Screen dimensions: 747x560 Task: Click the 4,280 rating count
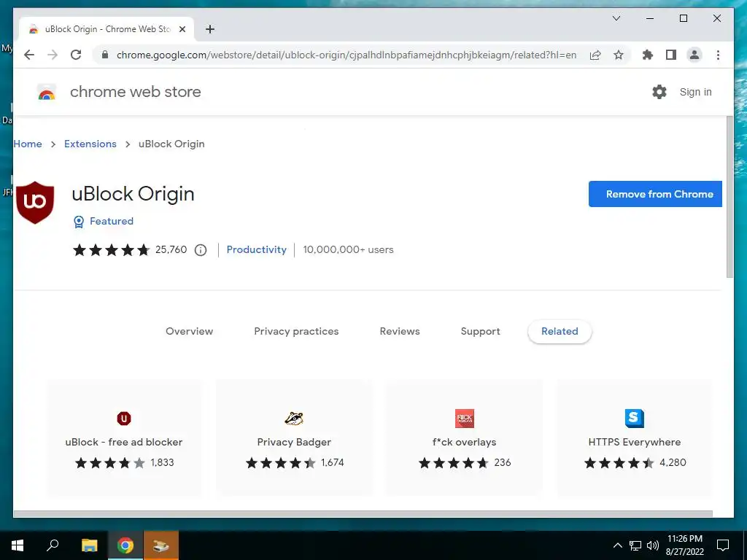pyautogui.click(x=673, y=462)
